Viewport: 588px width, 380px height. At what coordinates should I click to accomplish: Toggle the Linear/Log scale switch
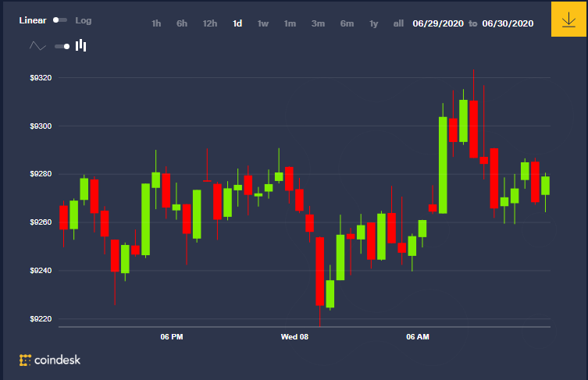pos(60,20)
